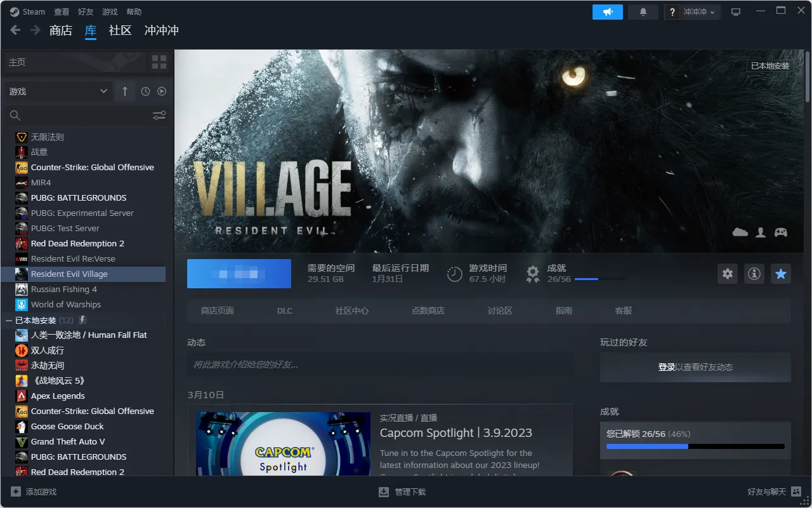
Task: Click the achievements progress bar
Action: click(695, 446)
